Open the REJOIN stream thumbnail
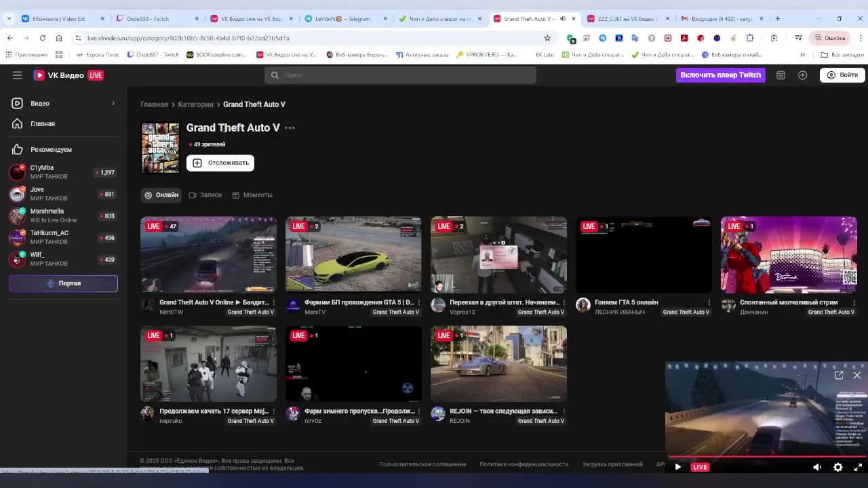 498,364
